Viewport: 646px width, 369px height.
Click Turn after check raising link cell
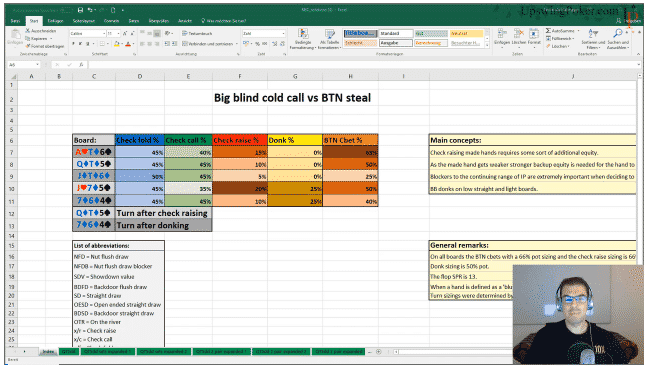[x=163, y=213]
